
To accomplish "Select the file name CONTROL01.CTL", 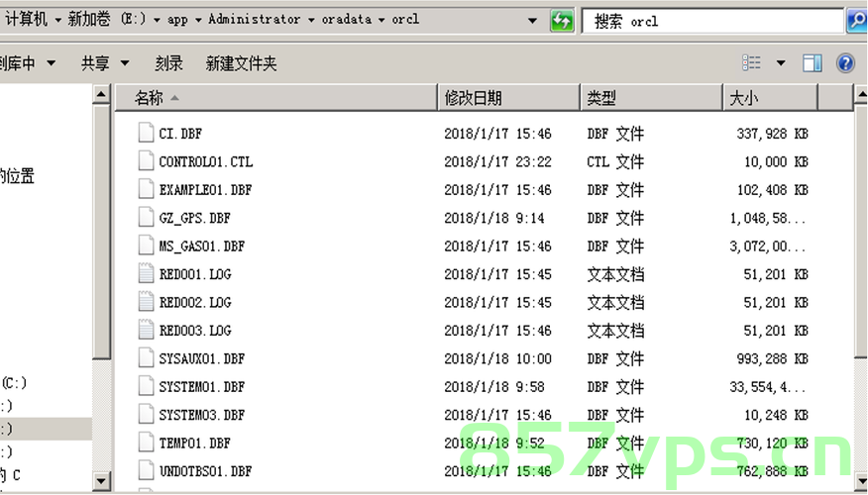I will [205, 161].
